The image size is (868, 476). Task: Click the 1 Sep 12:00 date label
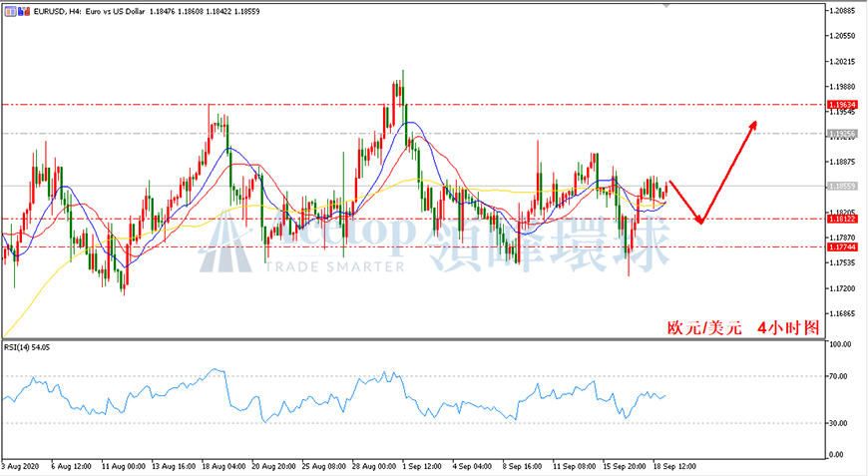422,467
